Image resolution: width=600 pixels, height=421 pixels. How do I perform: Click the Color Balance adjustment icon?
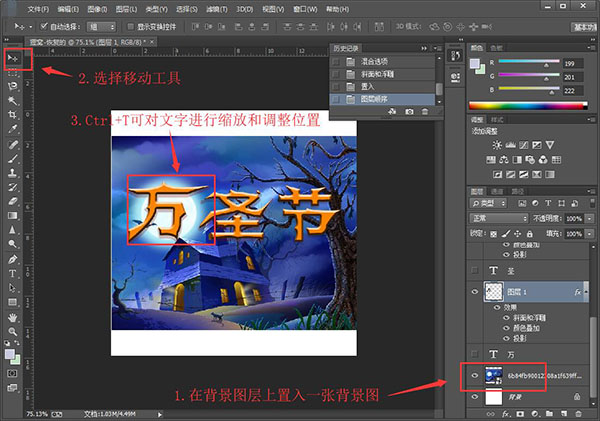(x=504, y=160)
